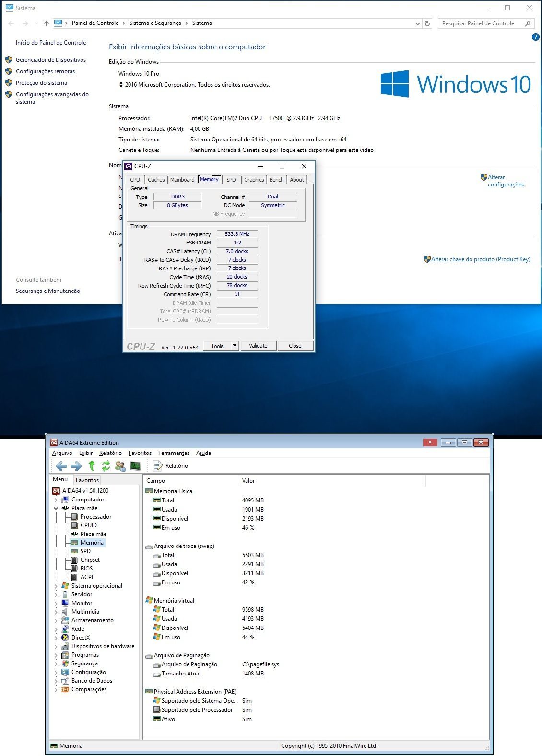The image size is (542, 756).
Task: Click Sistema e Segurança in the breadcrumb
Action: [155, 23]
